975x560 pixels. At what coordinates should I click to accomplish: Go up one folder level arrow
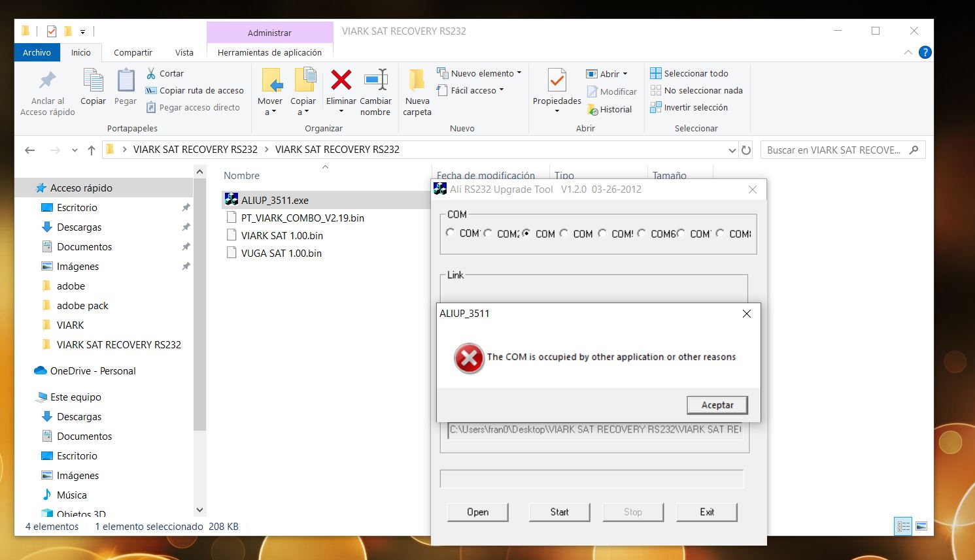pos(92,150)
